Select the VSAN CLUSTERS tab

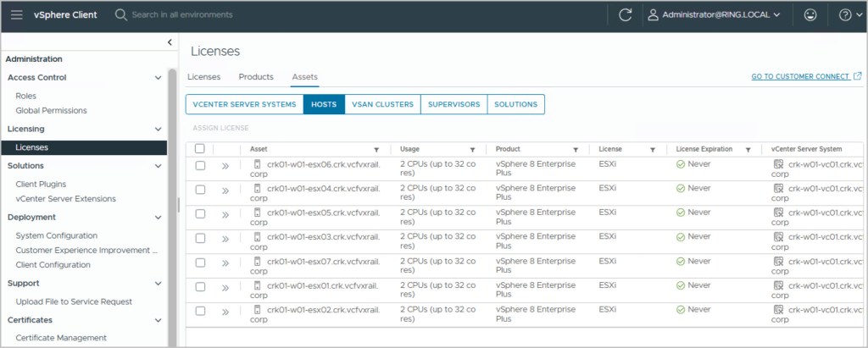coord(382,104)
